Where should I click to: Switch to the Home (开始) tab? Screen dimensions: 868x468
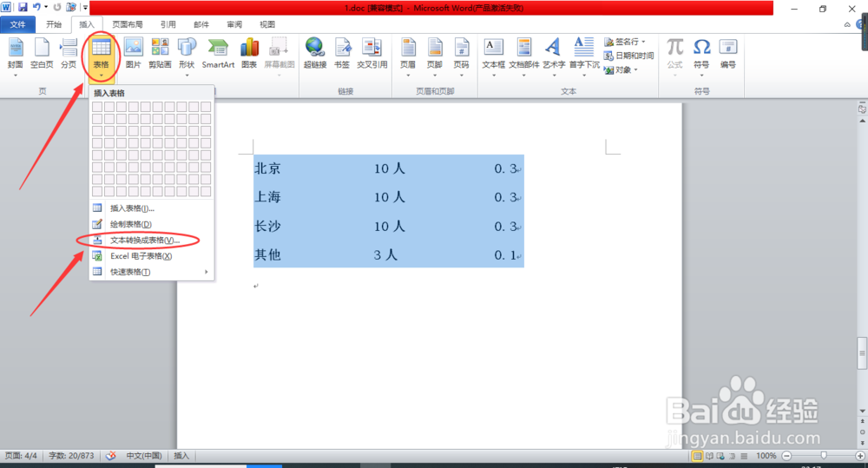[x=54, y=24]
